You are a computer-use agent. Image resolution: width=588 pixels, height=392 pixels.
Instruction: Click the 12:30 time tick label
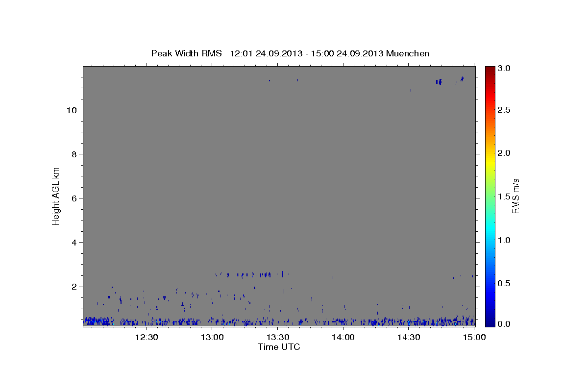[146, 337]
